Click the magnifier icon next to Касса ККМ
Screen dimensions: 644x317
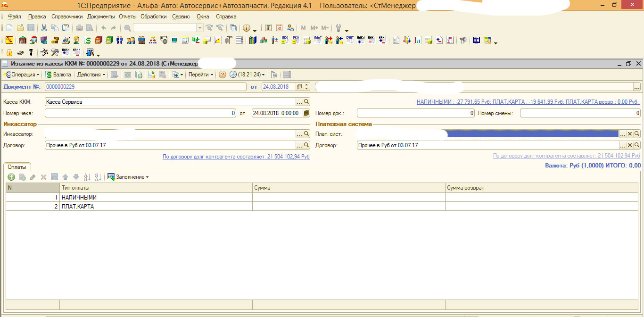pos(306,101)
